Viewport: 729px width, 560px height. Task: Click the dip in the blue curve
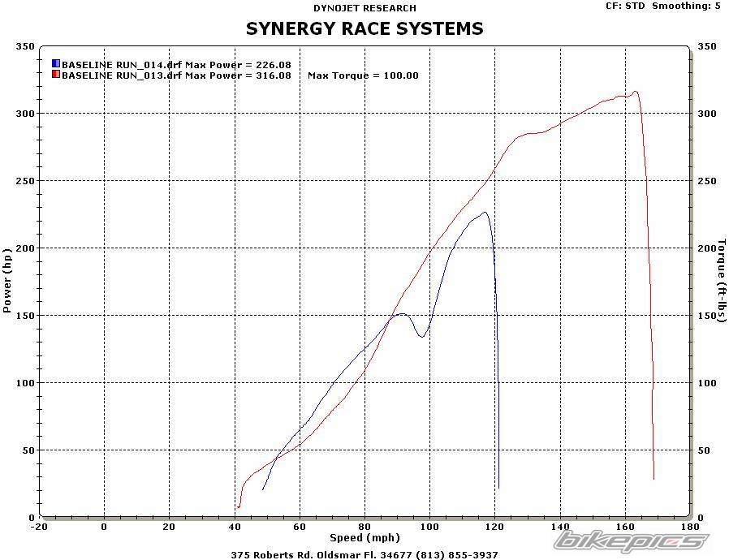[421, 336]
